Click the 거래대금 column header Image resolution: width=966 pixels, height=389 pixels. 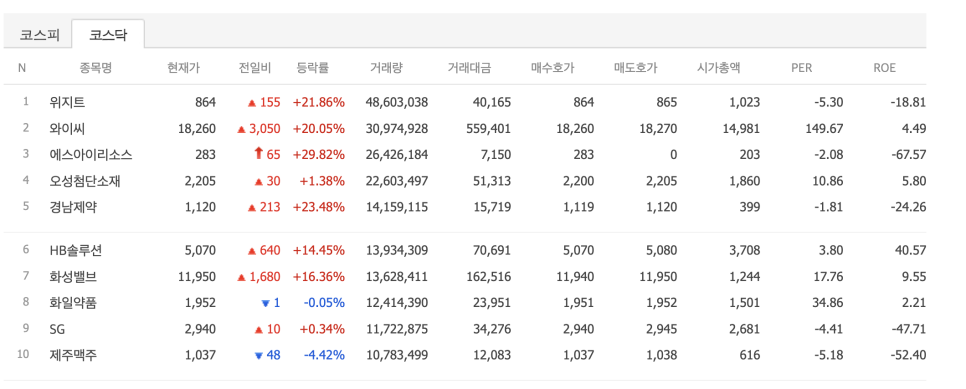(469, 68)
